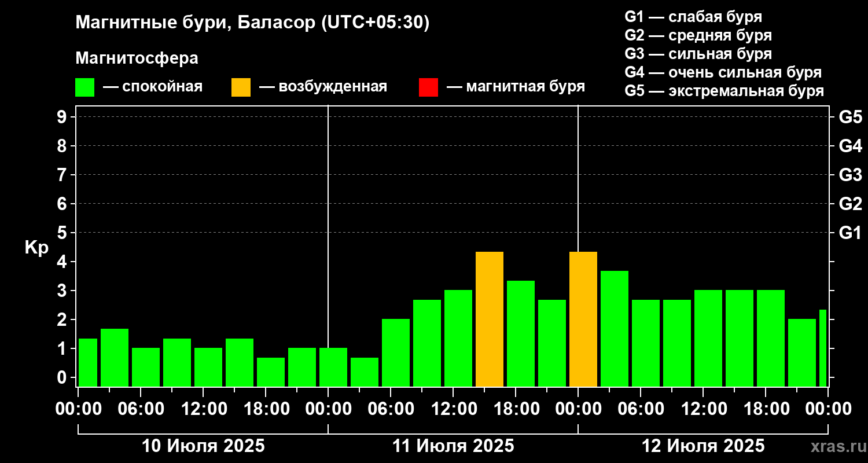
Task: Click the '10 Июля 2025' date label
Action: (203, 446)
